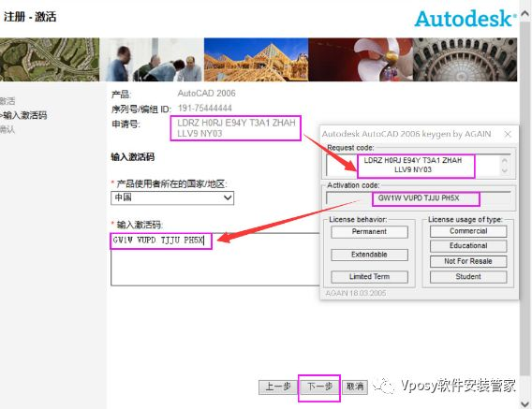This screenshot has width=532, height=409.
Task: Choose Student license usage in keygen
Action: (x=468, y=277)
